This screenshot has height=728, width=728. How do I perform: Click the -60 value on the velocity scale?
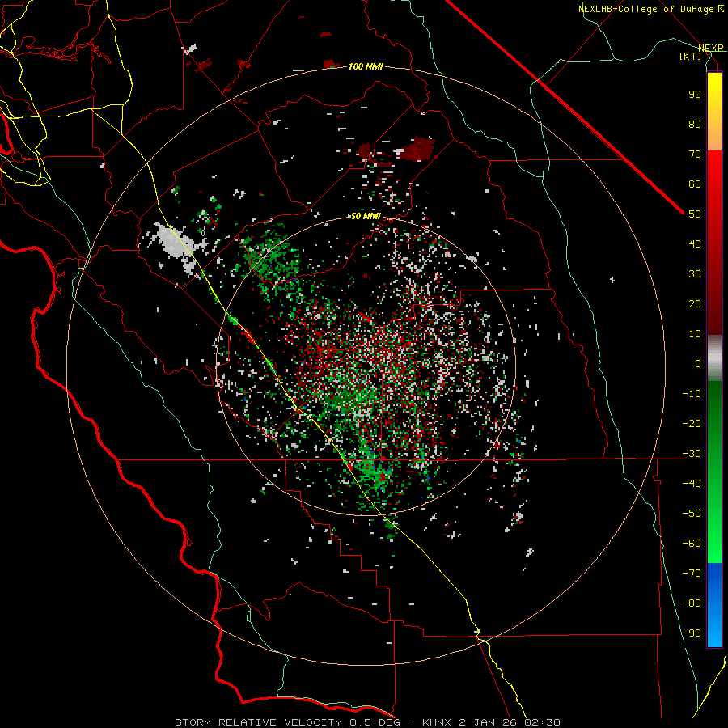coord(692,544)
